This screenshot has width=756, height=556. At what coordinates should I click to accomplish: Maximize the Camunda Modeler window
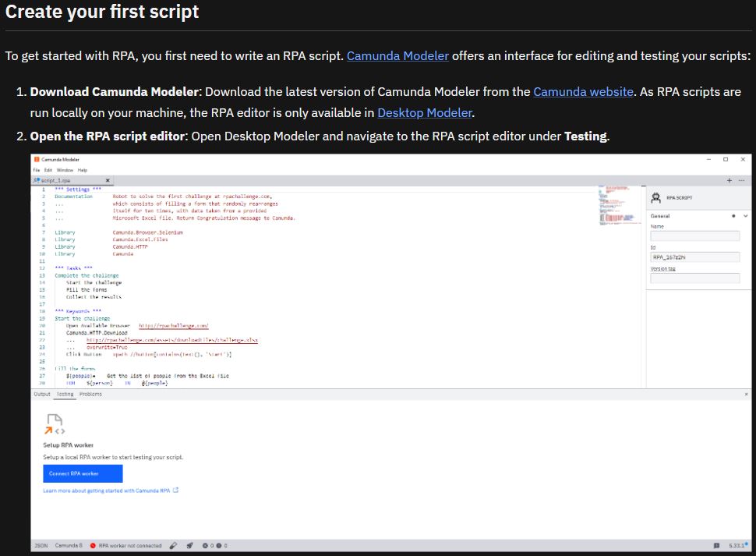pos(726,159)
